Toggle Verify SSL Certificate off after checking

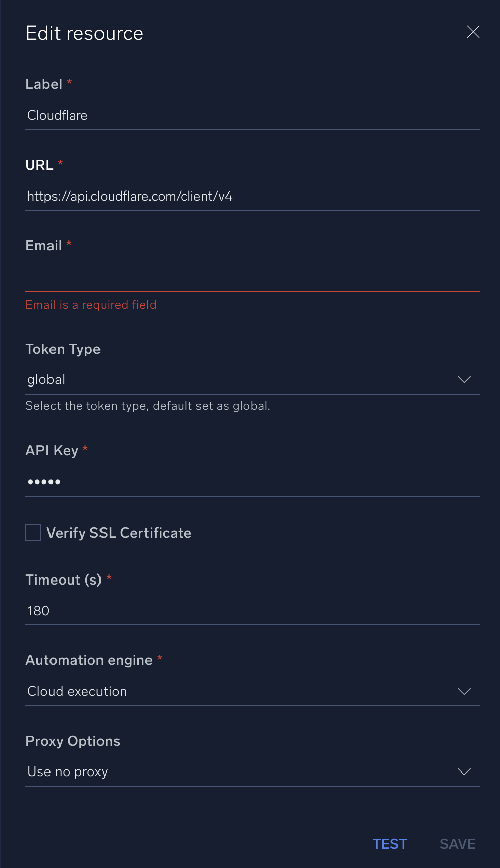point(33,533)
